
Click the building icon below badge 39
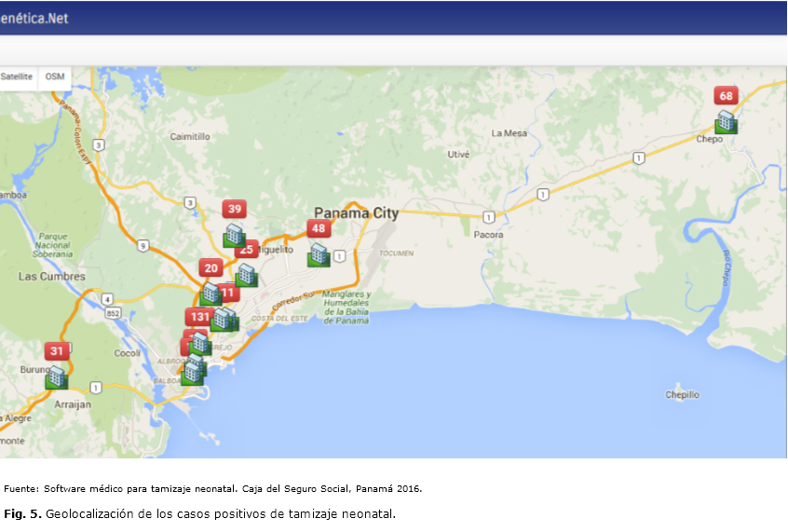235,235
